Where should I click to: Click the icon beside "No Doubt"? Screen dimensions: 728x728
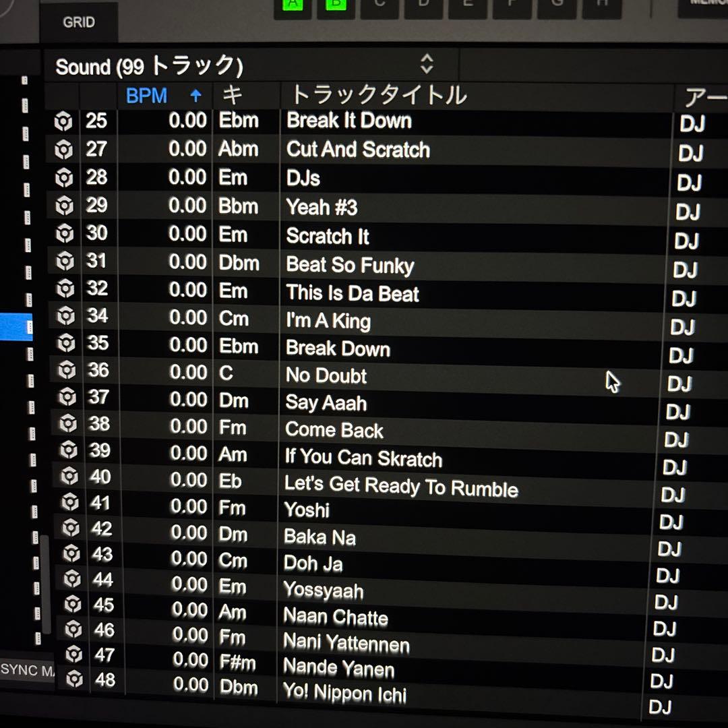[67, 371]
